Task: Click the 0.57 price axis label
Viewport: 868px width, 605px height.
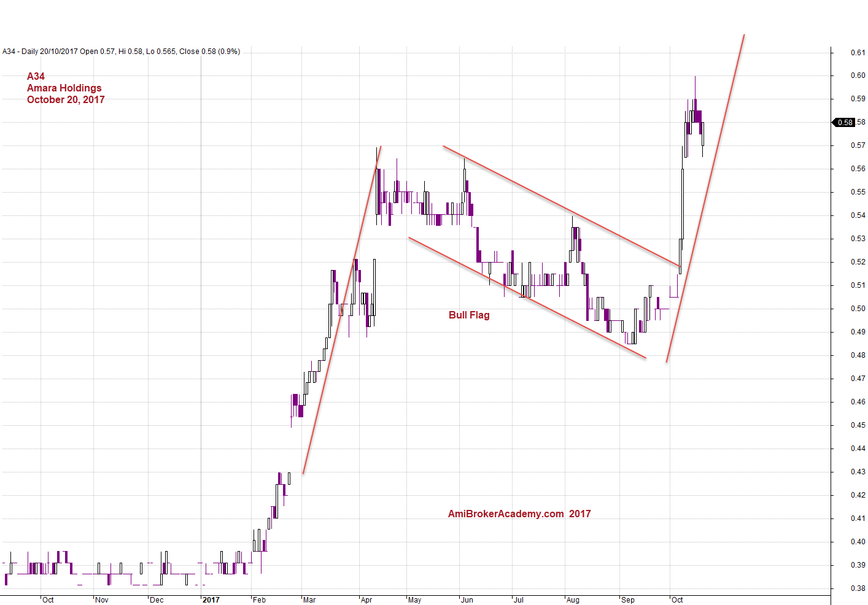Action: [x=858, y=145]
